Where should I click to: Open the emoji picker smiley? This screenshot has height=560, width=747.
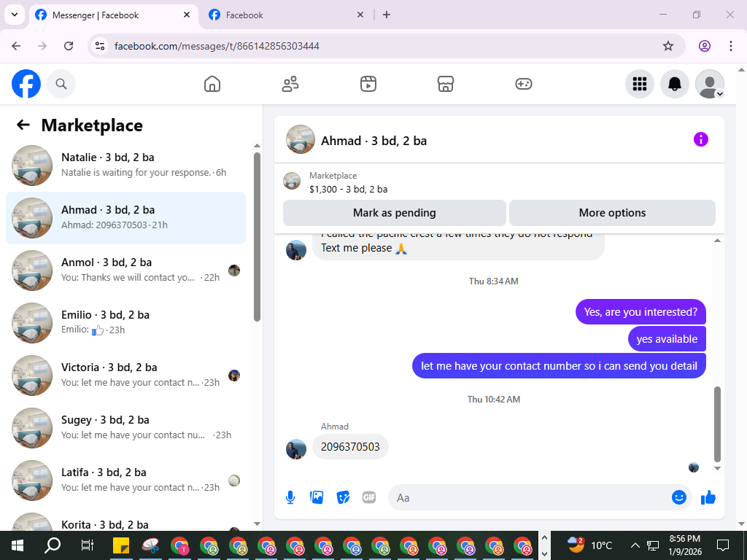(x=679, y=497)
